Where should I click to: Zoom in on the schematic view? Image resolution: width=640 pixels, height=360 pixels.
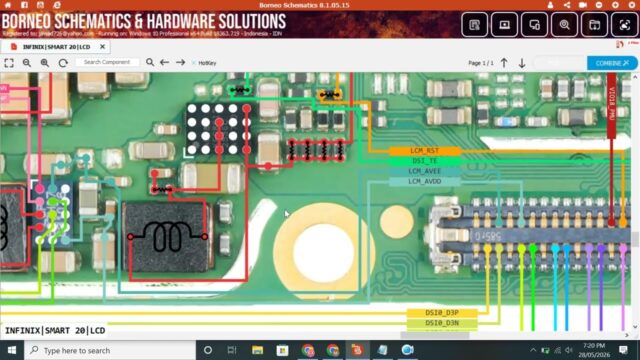tap(45, 63)
